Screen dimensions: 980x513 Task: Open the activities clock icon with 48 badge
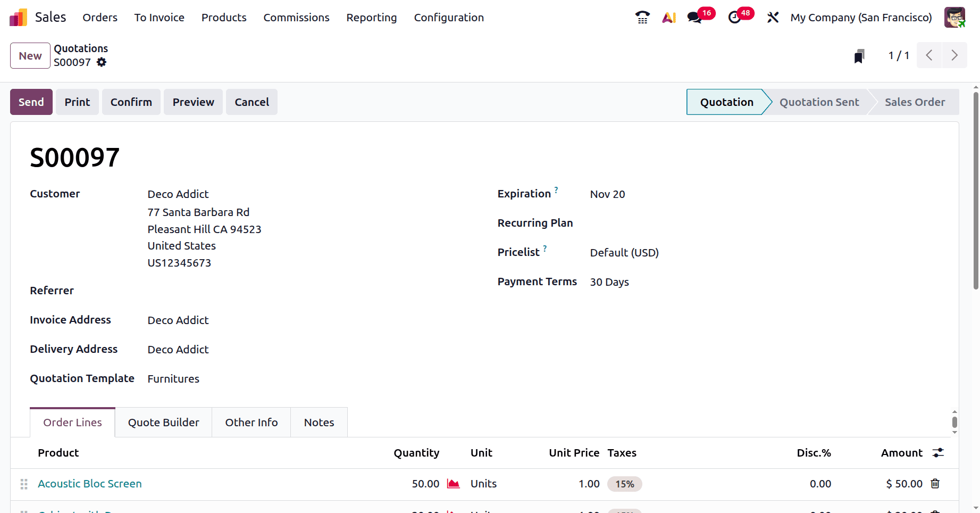click(x=734, y=18)
